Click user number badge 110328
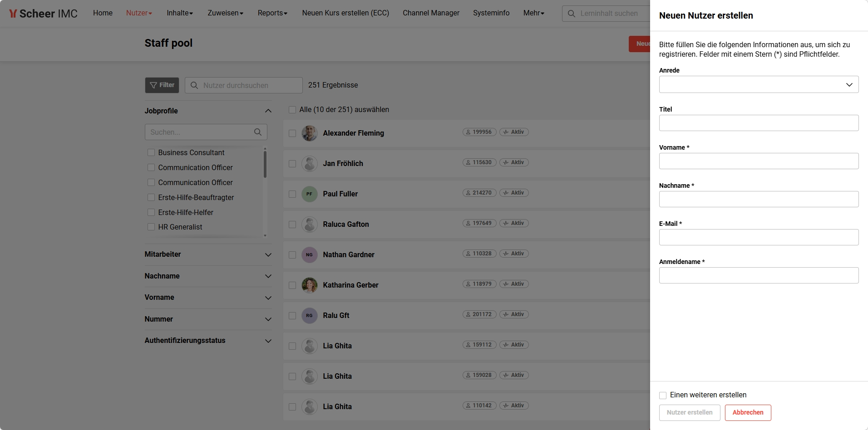Viewport: 868px width, 430px height. [x=479, y=254]
